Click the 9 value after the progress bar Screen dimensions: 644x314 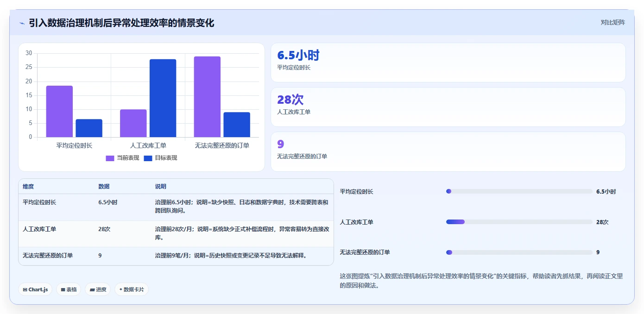tap(598, 252)
